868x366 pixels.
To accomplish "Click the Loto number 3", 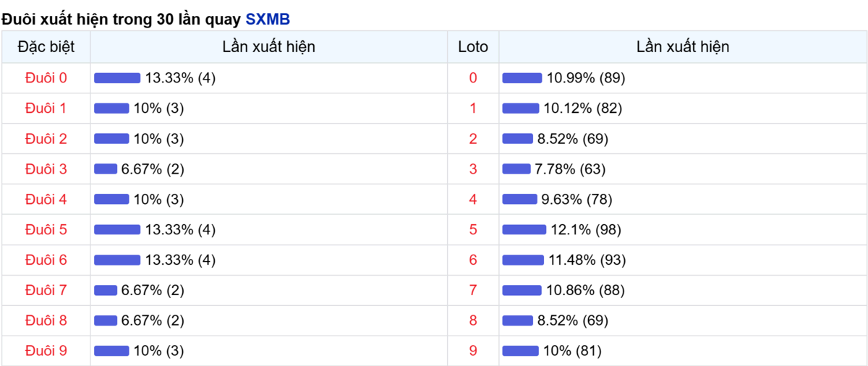I will 473,169.
